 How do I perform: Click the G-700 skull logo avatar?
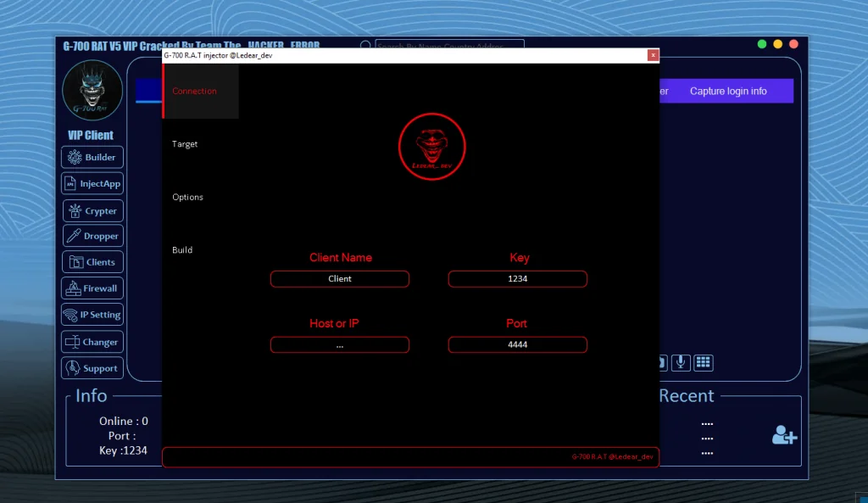point(92,91)
